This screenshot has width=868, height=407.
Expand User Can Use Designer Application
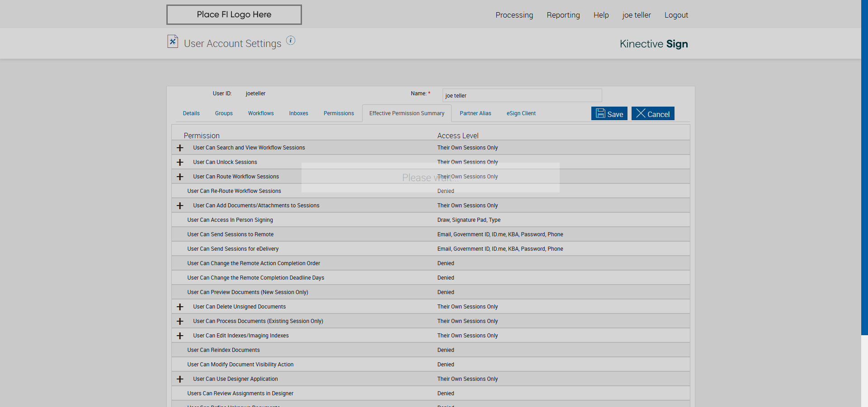(180, 379)
